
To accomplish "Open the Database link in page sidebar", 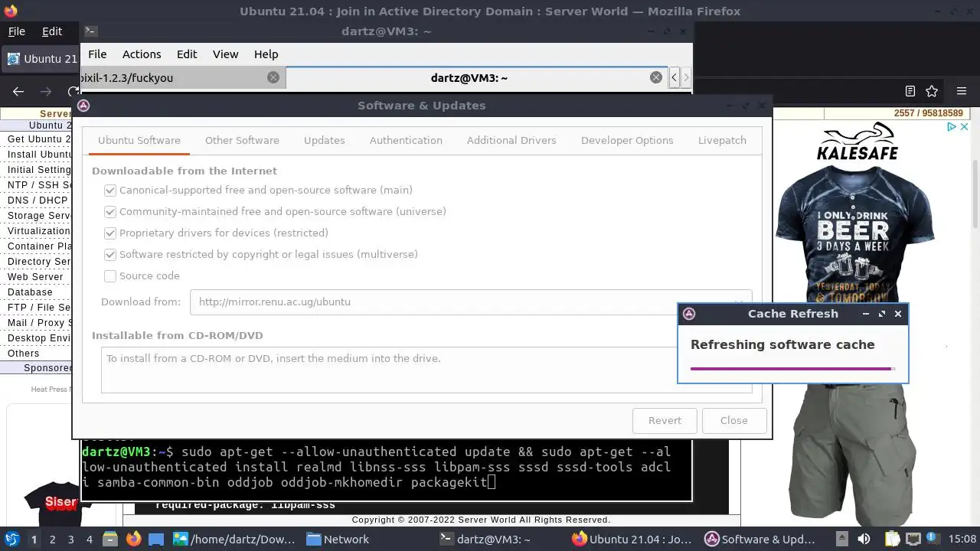I will coord(30,292).
